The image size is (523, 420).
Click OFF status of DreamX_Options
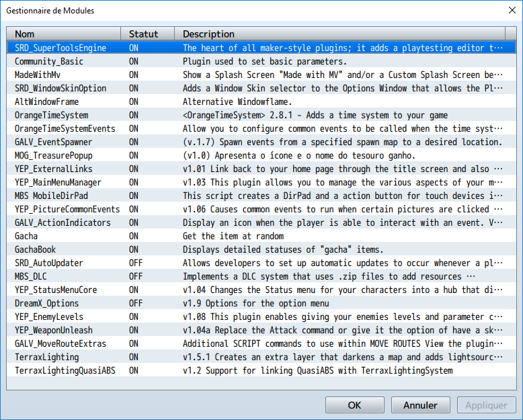[x=136, y=303]
